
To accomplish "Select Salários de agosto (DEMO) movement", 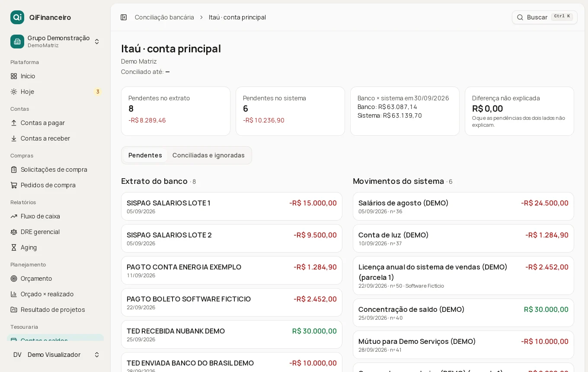I will coord(463,206).
